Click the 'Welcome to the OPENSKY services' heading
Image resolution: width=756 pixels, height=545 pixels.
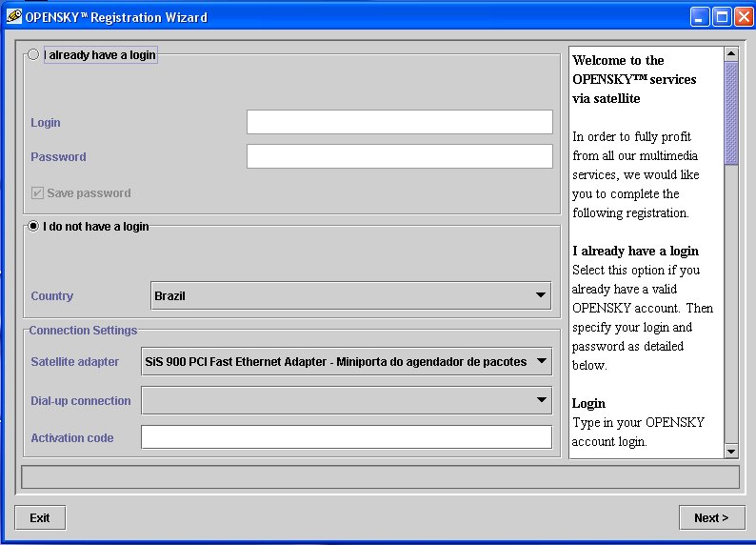click(x=634, y=79)
